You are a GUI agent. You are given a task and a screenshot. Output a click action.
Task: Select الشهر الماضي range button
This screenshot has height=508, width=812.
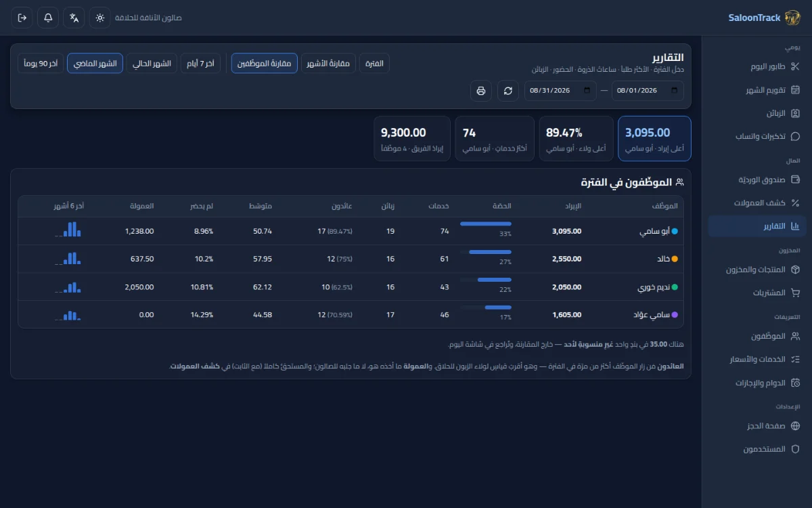95,63
